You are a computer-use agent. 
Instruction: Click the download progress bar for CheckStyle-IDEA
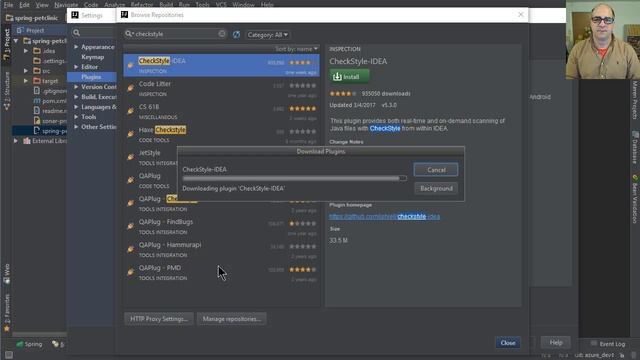pyautogui.click(x=294, y=178)
